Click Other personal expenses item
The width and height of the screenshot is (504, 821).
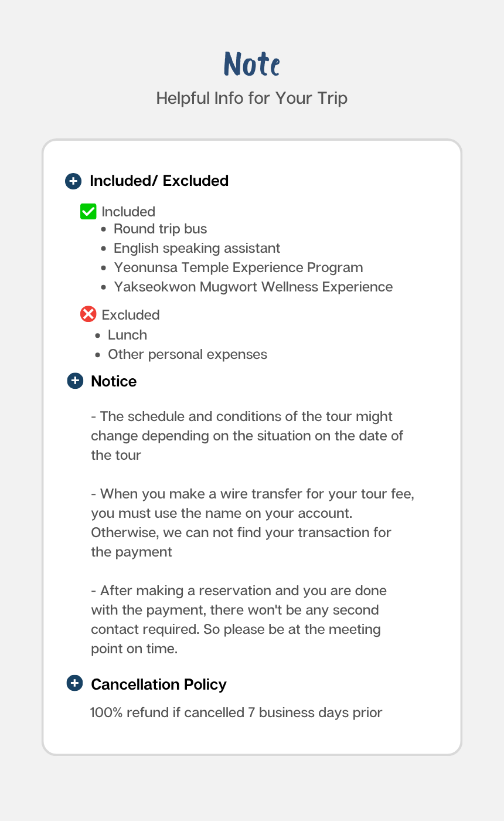(188, 354)
